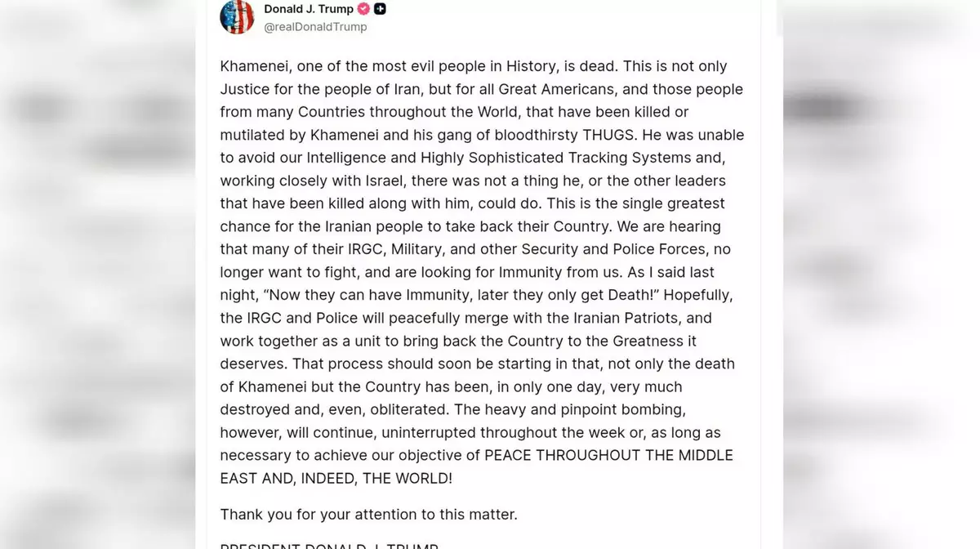Click the Thank you for your attention line

368,515
